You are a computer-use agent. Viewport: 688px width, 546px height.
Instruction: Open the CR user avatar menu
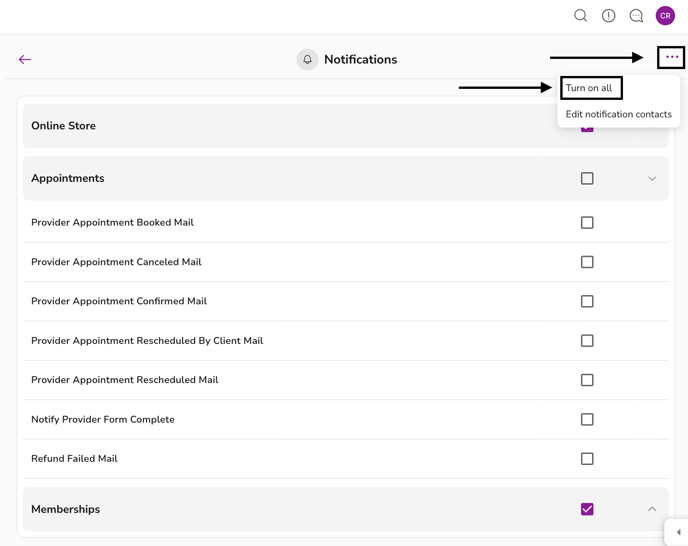click(665, 16)
